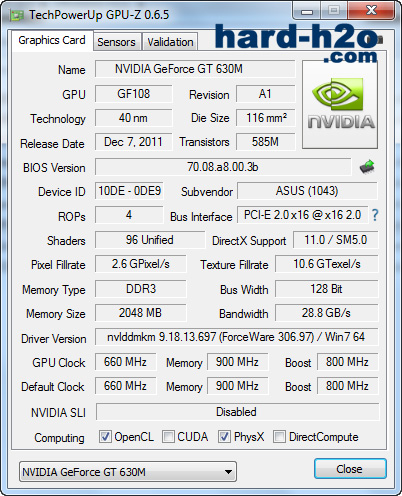Select Default Clock row Boost 800 MHz
Screen dimensions: 402x496
348,386
